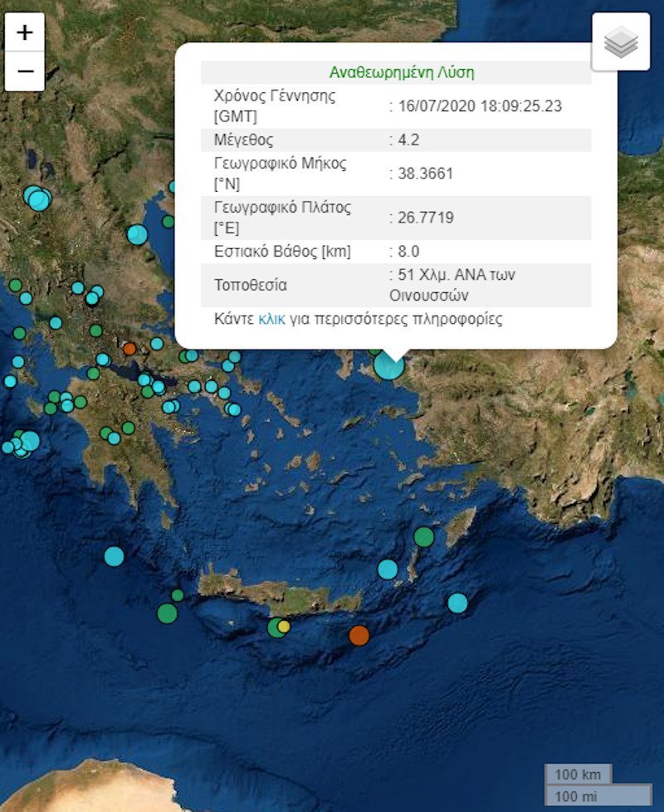Select the cyan marker southeast of Karpathos
The height and width of the screenshot is (812, 664).
[457, 603]
